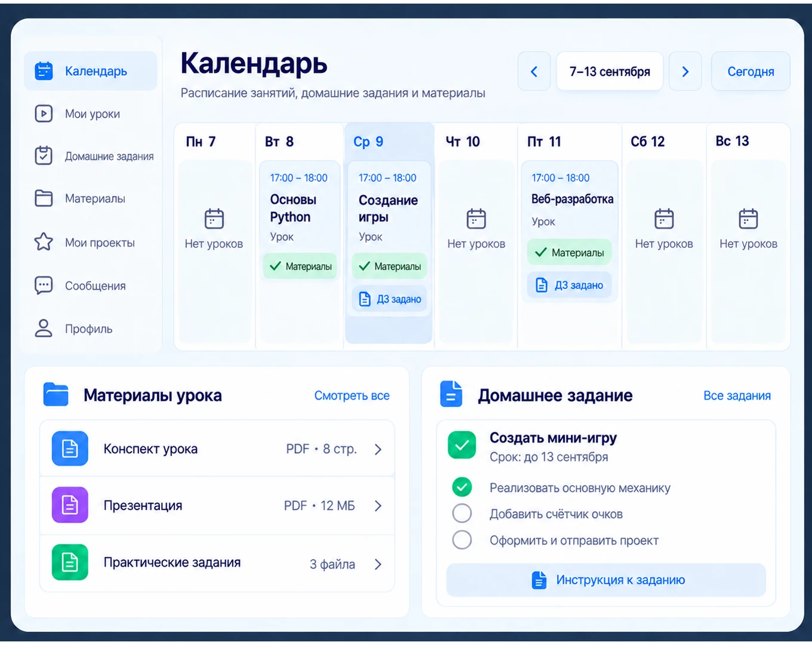Expand Конспект урока with its chevron
The height and width of the screenshot is (645, 812).
coord(378,449)
